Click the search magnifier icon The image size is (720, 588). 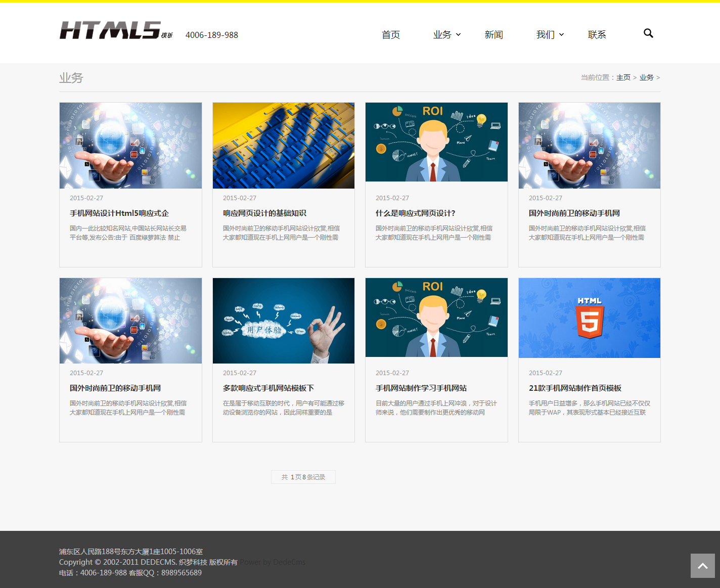point(648,33)
